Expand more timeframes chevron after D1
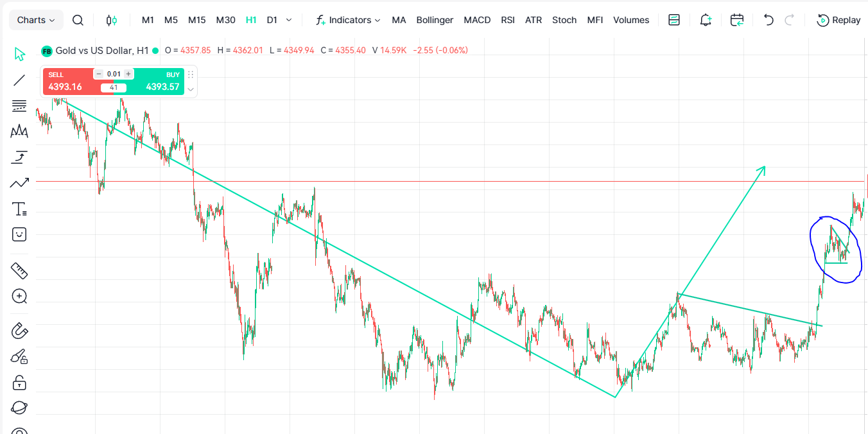 point(289,20)
